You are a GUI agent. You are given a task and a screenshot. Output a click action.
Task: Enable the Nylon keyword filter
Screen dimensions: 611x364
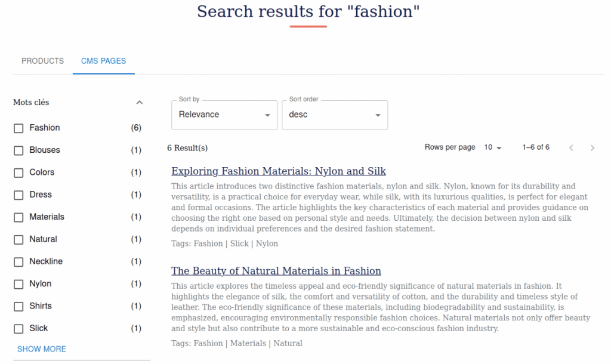tap(18, 284)
